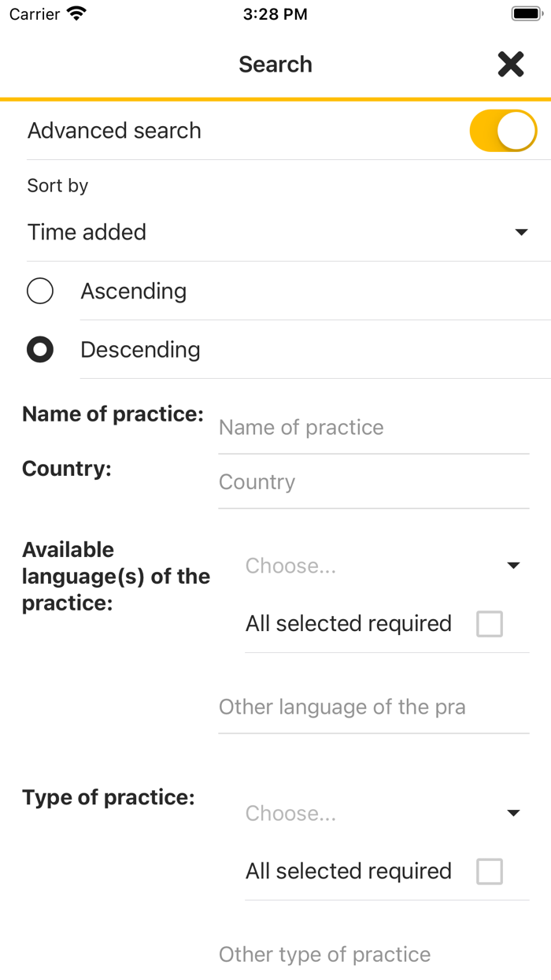Screen dimensions: 551x980
Task: Tap the Search title in header
Action: tap(275, 65)
